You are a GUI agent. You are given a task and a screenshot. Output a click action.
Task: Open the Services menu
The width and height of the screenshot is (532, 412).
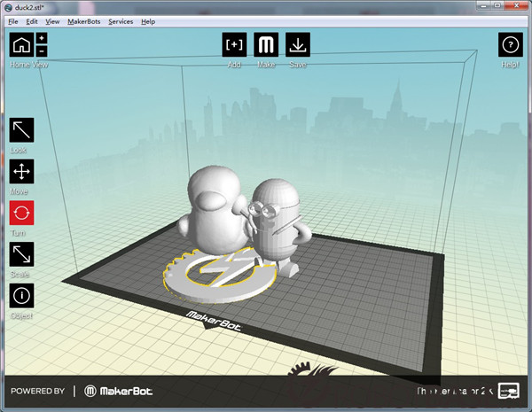click(121, 21)
